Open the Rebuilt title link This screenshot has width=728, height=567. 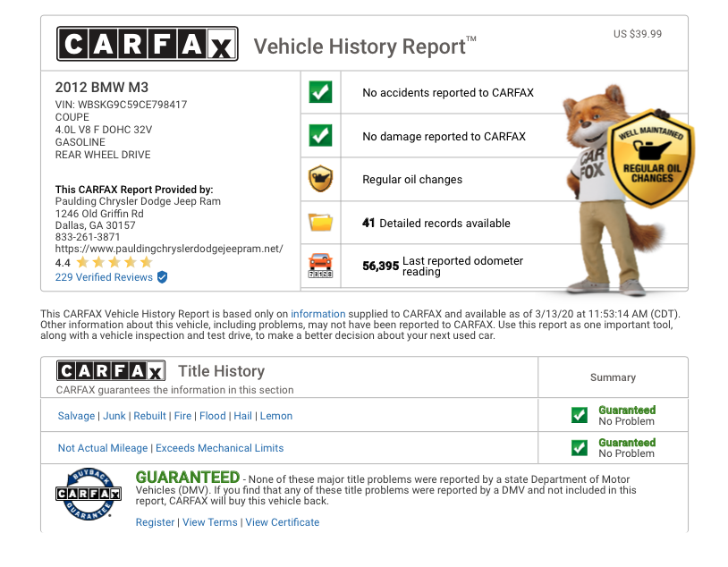coord(149,416)
